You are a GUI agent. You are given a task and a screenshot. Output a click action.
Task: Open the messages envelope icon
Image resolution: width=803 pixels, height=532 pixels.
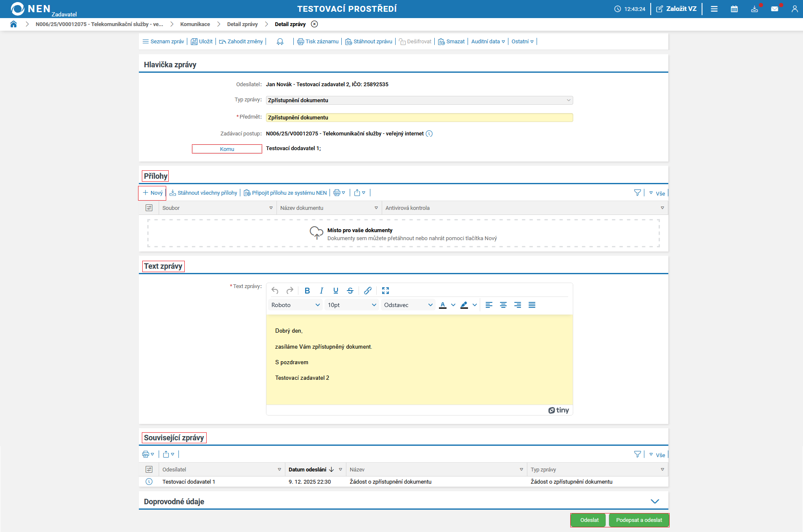point(774,9)
